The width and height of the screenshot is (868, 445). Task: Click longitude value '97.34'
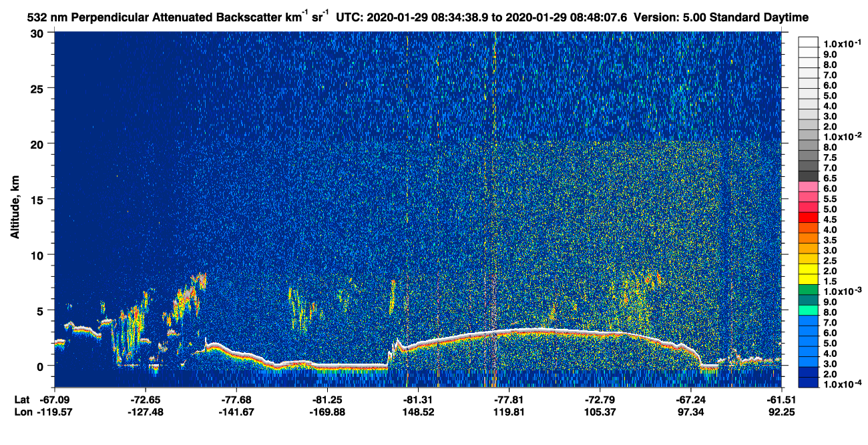[x=690, y=412]
